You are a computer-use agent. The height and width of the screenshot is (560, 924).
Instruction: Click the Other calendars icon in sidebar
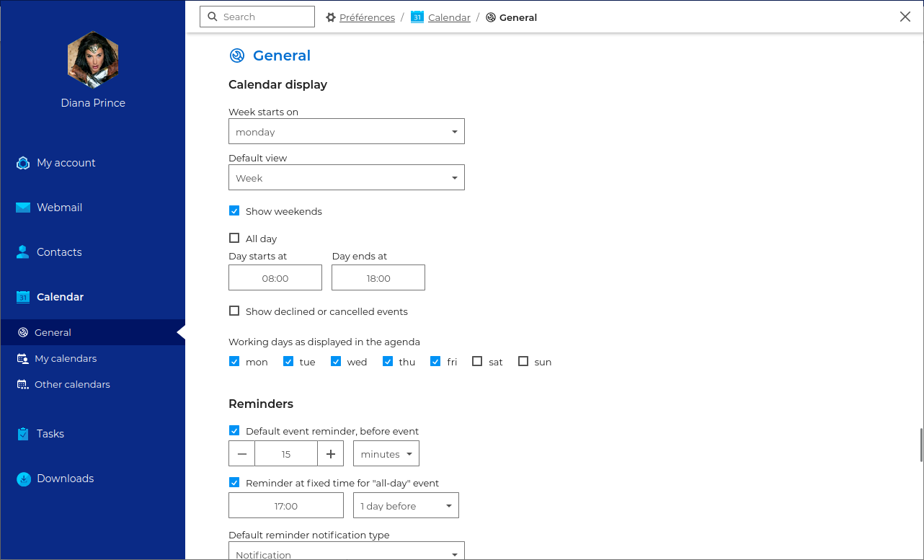point(22,384)
